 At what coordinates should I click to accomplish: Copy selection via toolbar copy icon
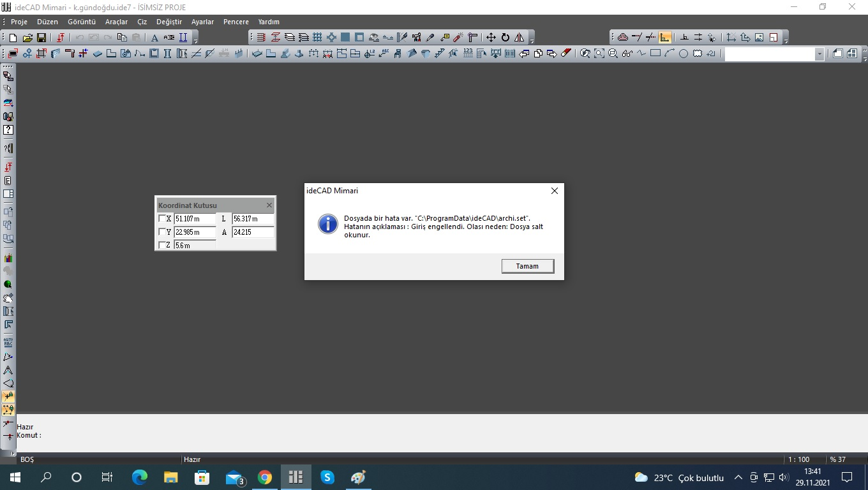[x=122, y=38]
